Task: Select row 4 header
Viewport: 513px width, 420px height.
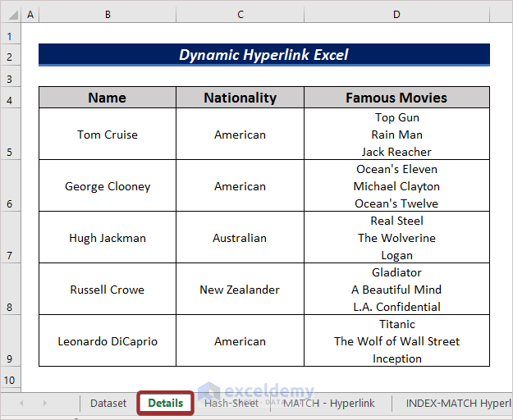Action: [10, 98]
